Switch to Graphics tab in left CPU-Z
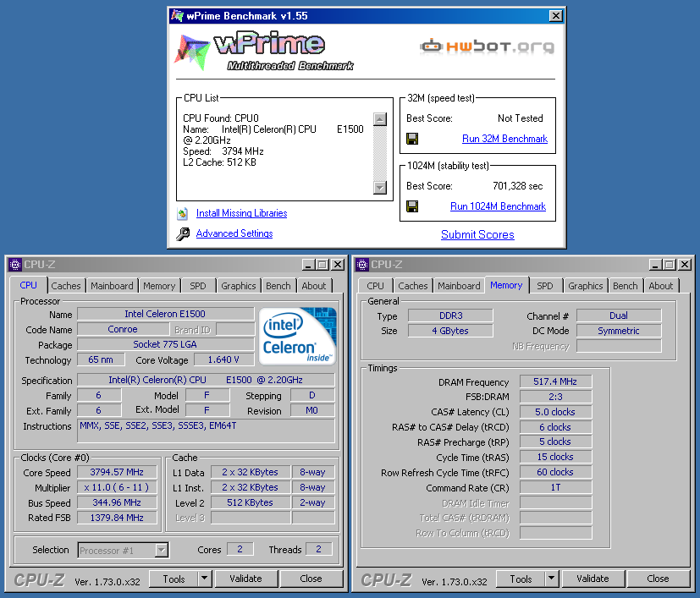Viewport: 700px width, 598px height. [239, 286]
